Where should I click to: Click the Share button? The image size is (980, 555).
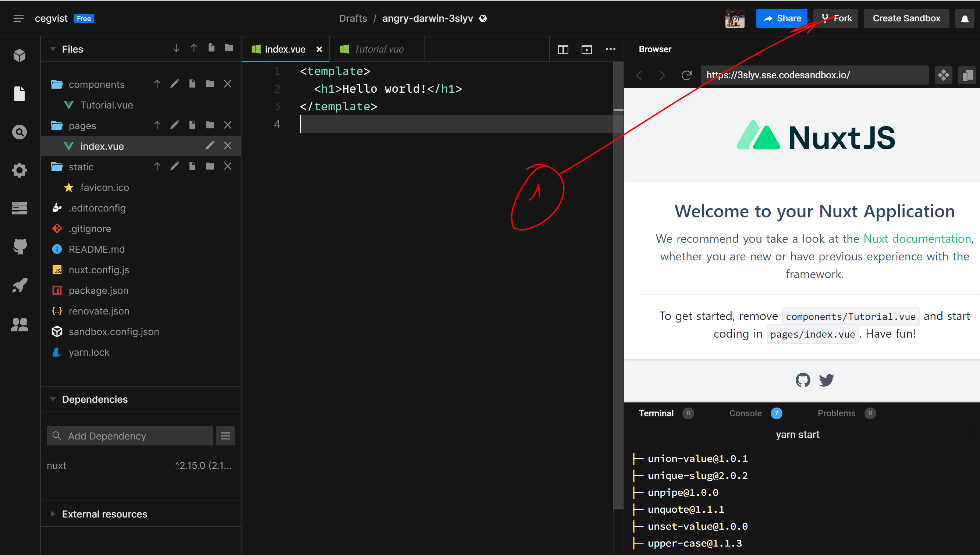781,18
